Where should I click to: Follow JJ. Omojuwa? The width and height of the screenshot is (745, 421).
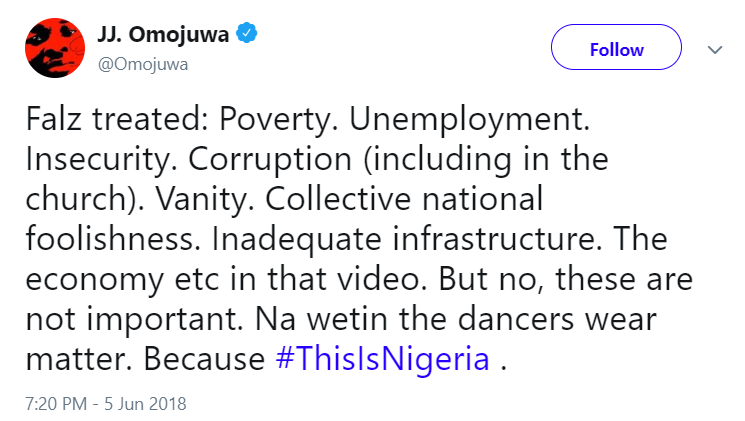tap(617, 50)
